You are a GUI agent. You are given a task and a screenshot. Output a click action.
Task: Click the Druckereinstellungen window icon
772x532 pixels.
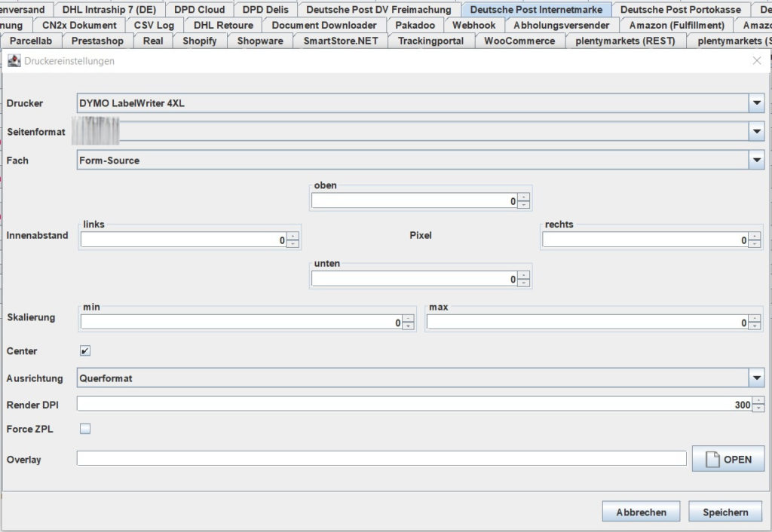point(14,61)
